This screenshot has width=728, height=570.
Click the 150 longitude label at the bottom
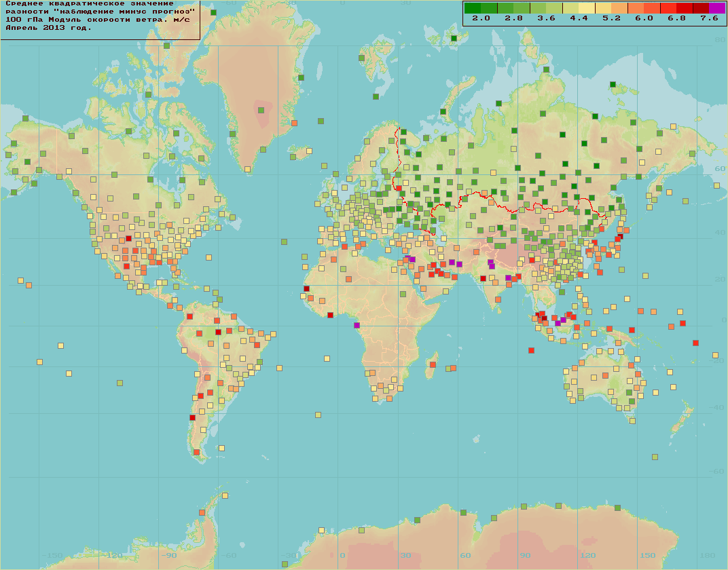pyautogui.click(x=648, y=555)
